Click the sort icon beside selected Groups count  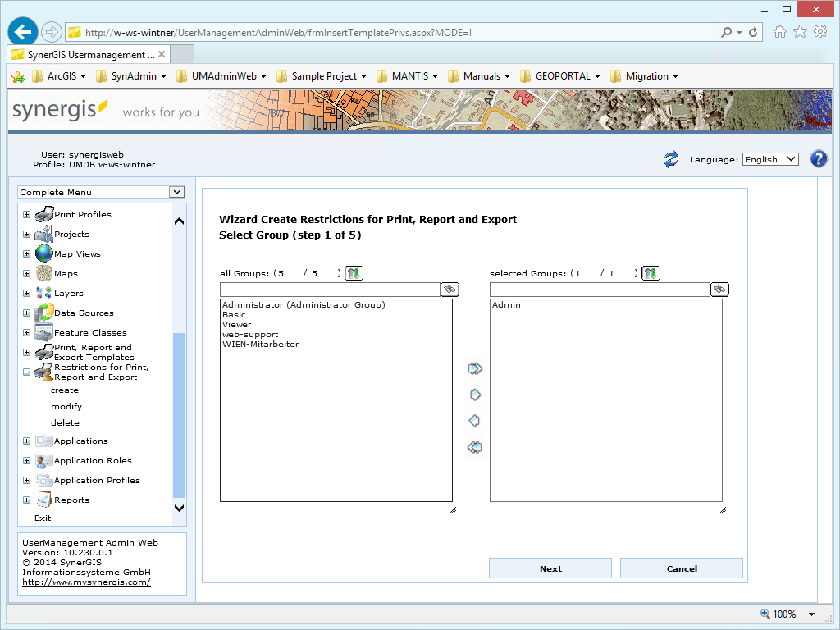[650, 272]
